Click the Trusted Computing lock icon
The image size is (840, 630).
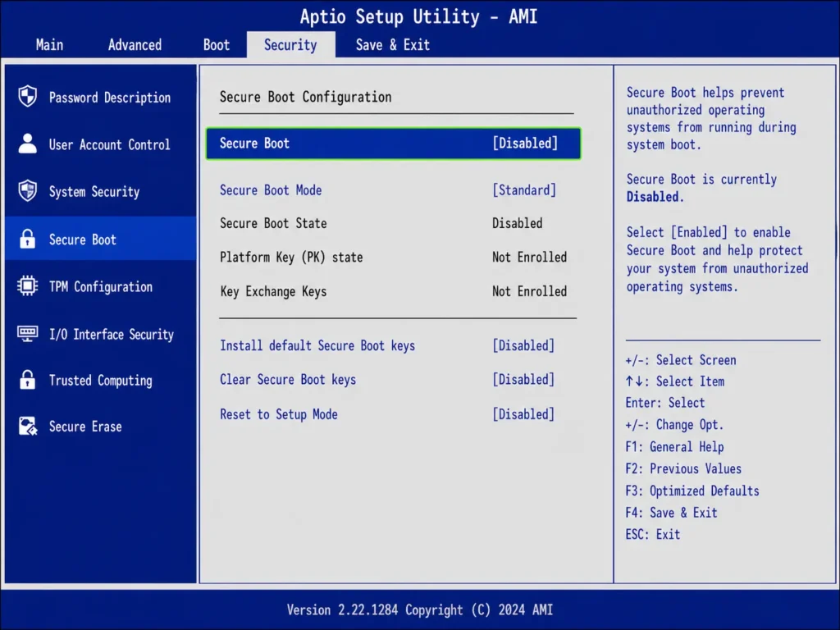click(x=27, y=381)
